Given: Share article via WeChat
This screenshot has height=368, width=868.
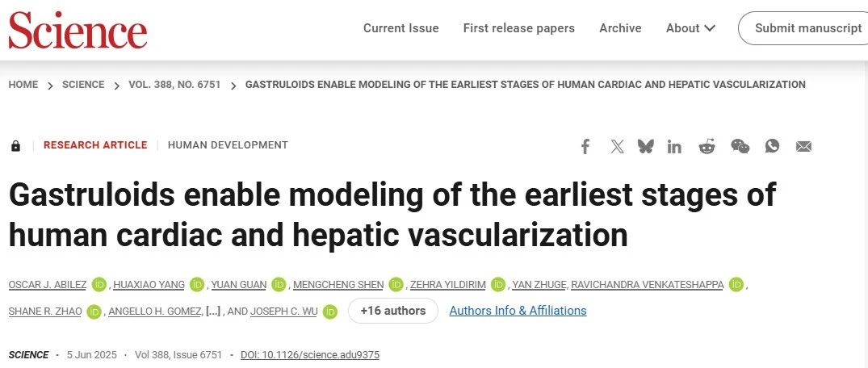Looking at the screenshot, I should click(740, 146).
